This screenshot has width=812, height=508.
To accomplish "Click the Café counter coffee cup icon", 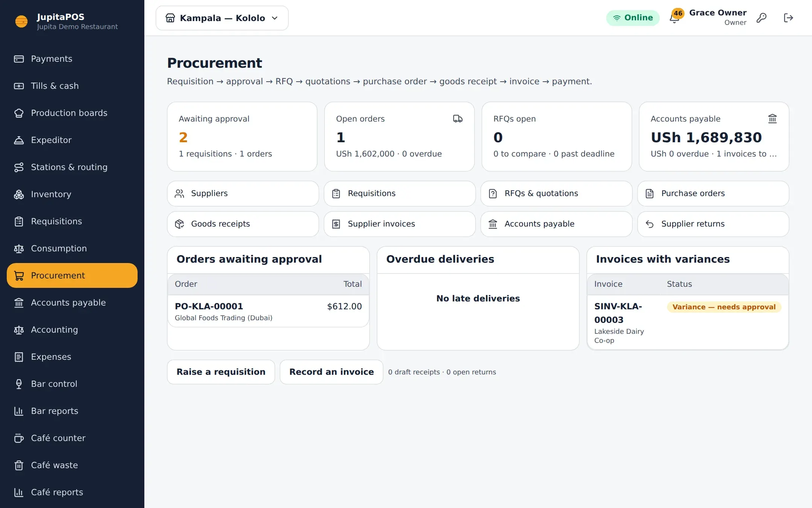I will tap(19, 438).
